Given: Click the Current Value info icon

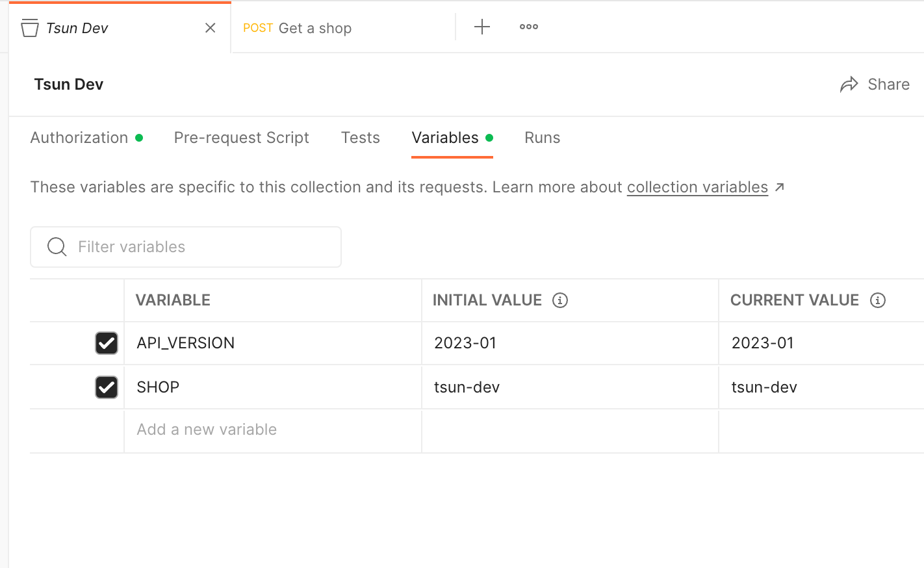Looking at the screenshot, I should [878, 300].
